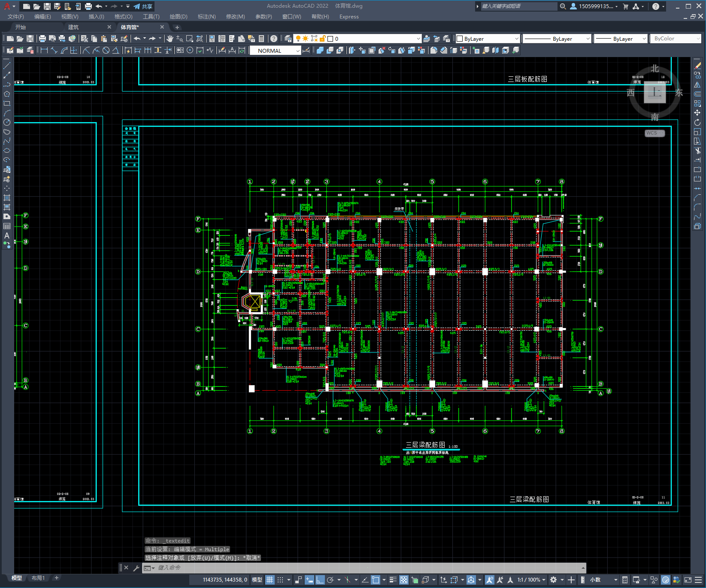Open the Workspace switching gear icon
Image resolution: width=706 pixels, height=588 pixels.
(x=554, y=580)
